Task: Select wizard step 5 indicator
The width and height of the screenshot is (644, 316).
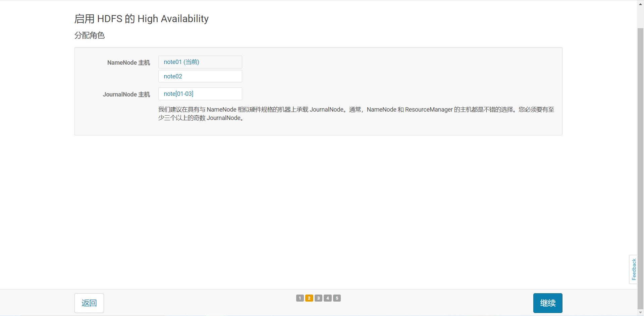Action: point(337,298)
